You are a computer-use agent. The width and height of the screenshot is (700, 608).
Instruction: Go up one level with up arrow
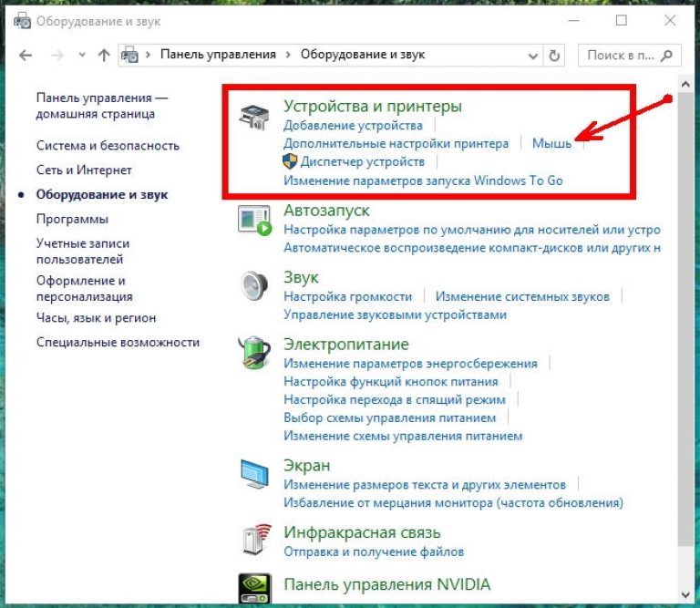[103, 55]
